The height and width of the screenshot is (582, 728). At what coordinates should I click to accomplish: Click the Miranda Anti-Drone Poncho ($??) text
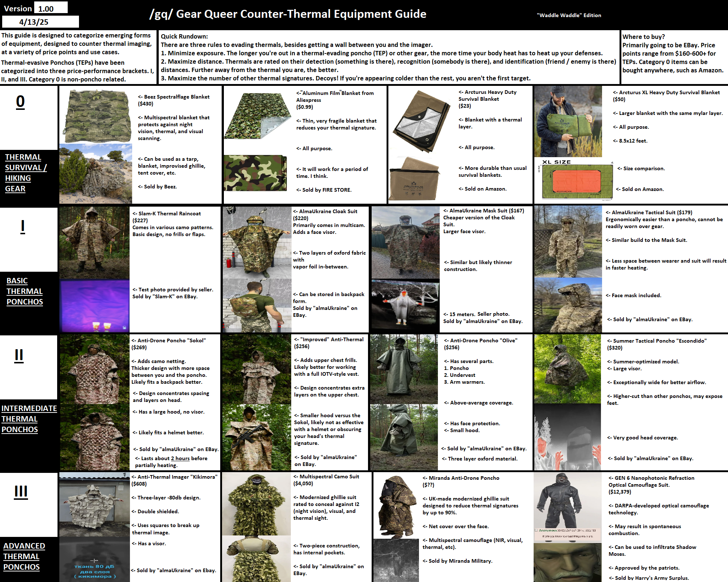[461, 481]
